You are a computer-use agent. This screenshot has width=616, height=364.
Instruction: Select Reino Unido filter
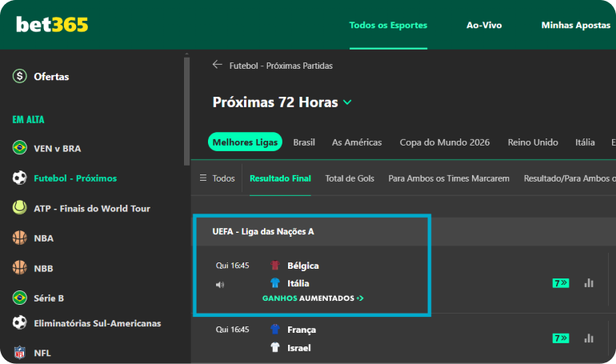coord(533,142)
